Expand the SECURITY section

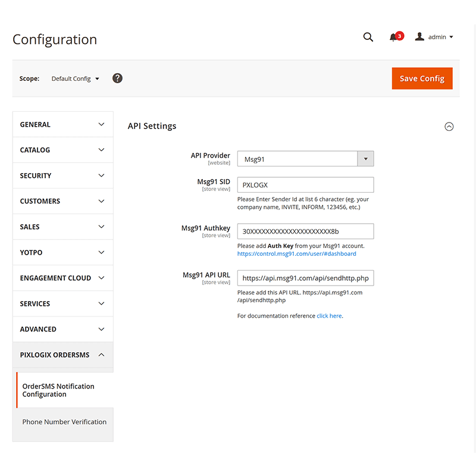63,176
